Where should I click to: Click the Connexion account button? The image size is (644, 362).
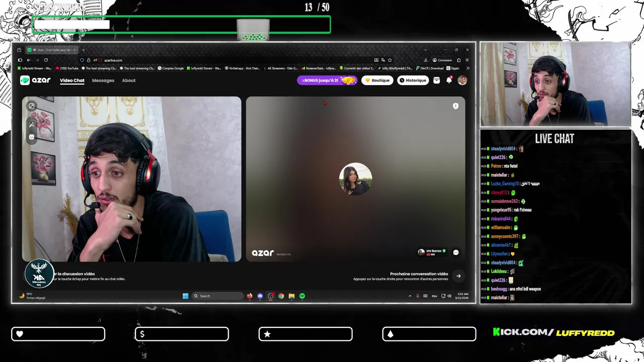click(x=442, y=60)
